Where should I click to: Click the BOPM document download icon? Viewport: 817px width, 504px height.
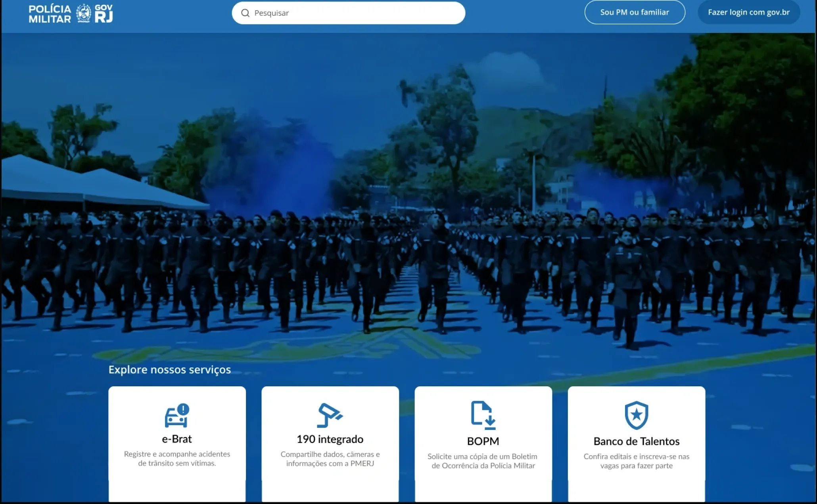tap(483, 415)
